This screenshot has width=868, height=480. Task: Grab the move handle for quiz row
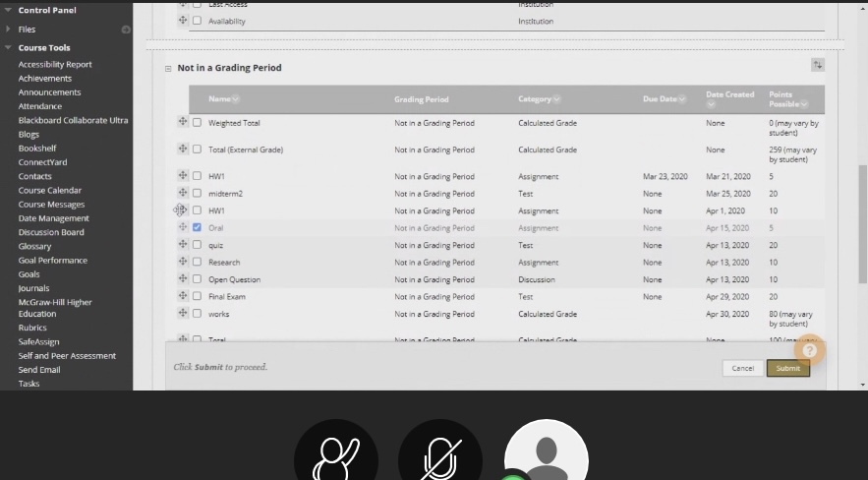pyautogui.click(x=183, y=244)
